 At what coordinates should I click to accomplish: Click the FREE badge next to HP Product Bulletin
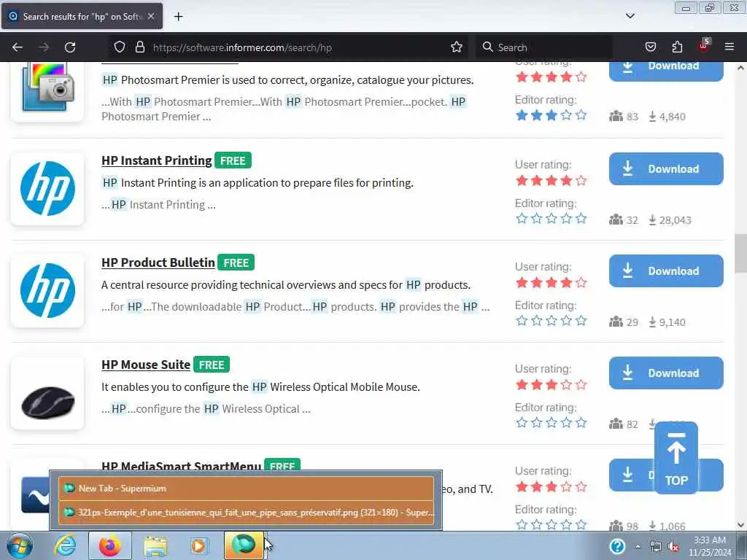tap(236, 262)
